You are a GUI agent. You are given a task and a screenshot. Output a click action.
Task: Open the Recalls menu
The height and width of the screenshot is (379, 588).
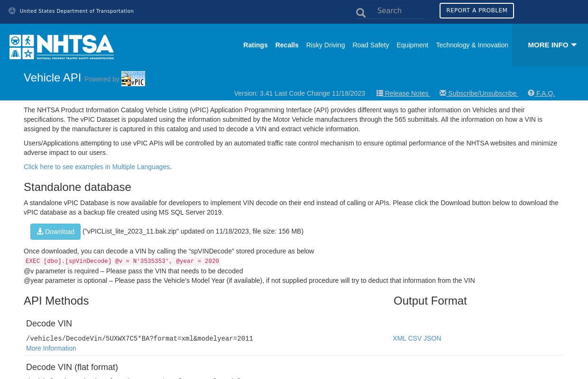287,45
